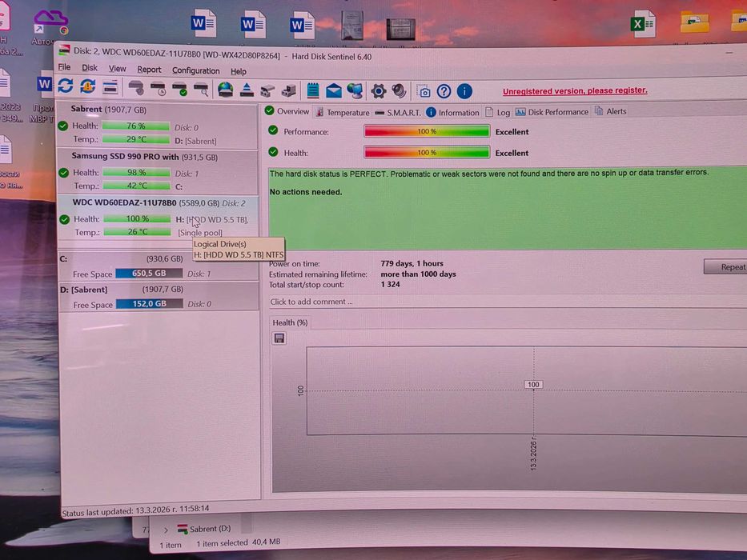747x560 pixels.
Task: Open configuration gear icon in toolbar
Action: click(x=378, y=91)
